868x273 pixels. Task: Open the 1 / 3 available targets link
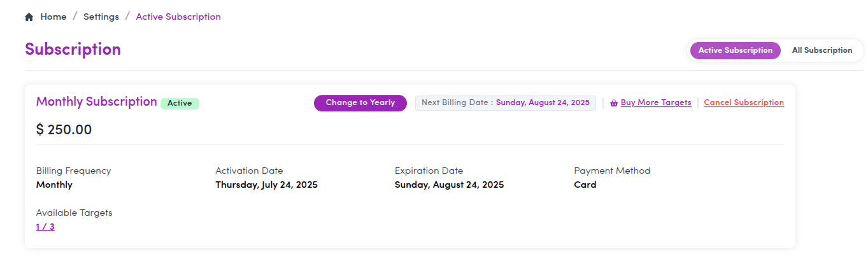(x=45, y=227)
